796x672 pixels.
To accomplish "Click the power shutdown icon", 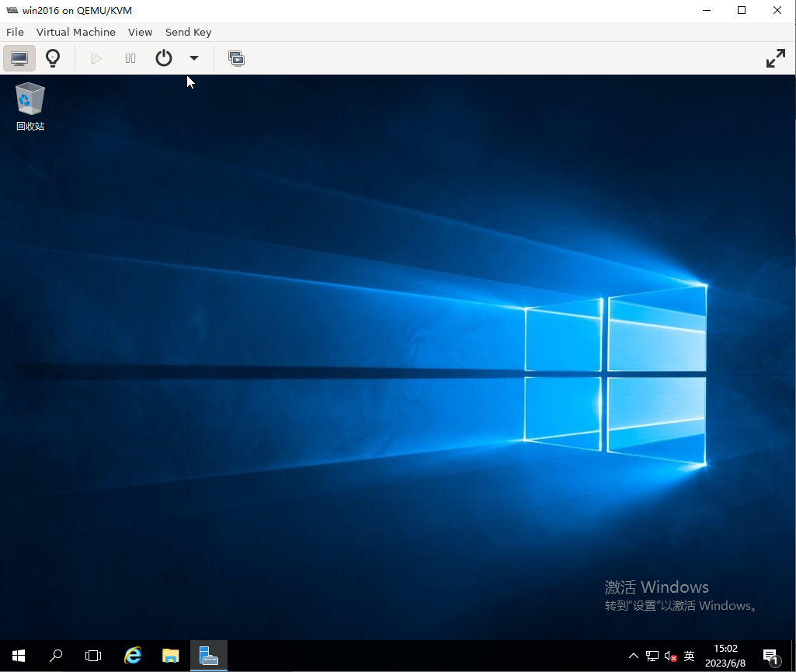I will coord(164,58).
